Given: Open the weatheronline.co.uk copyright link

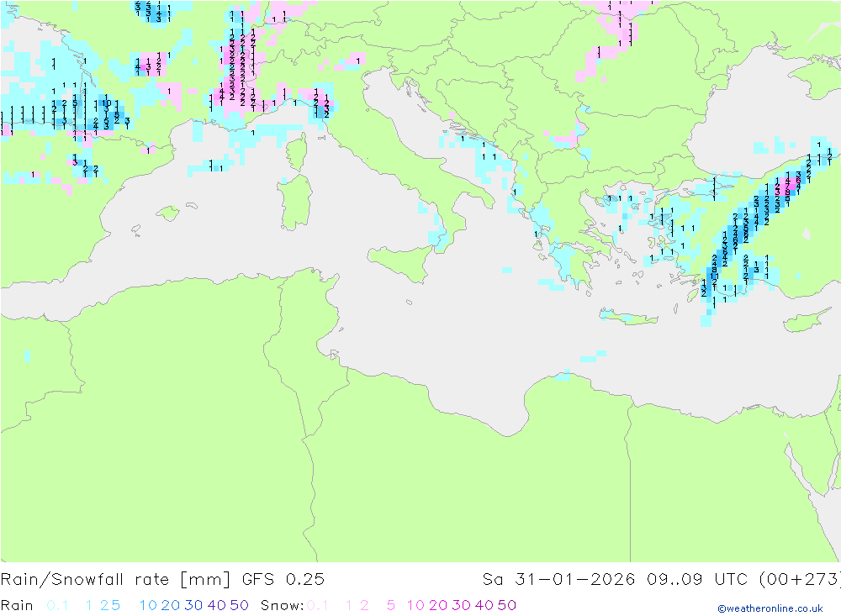Looking at the screenshot, I should tap(770, 608).
